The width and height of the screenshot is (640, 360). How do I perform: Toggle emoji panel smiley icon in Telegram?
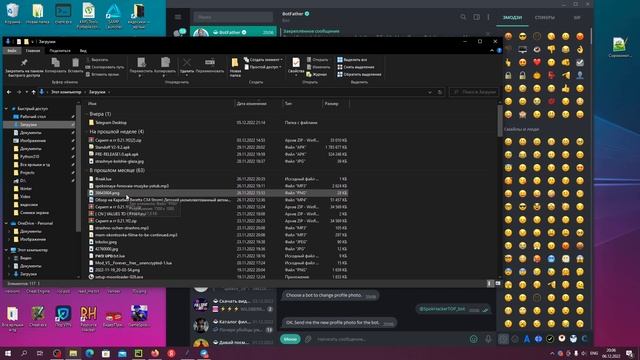click(473, 339)
